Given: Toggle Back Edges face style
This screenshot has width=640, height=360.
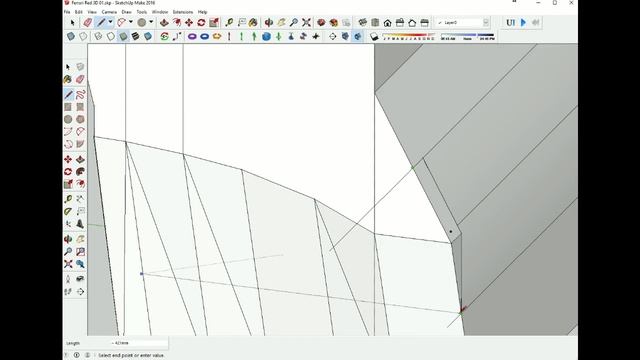Looking at the screenshot, I should (83, 36).
